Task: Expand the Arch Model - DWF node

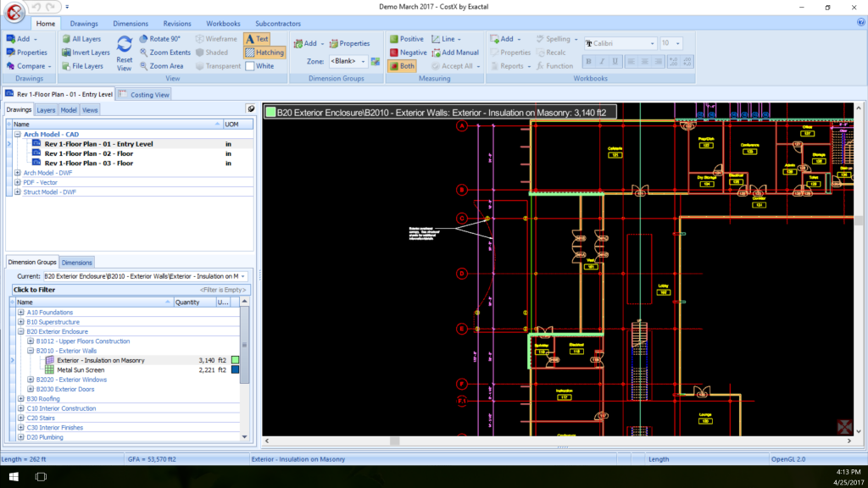Action: point(18,173)
